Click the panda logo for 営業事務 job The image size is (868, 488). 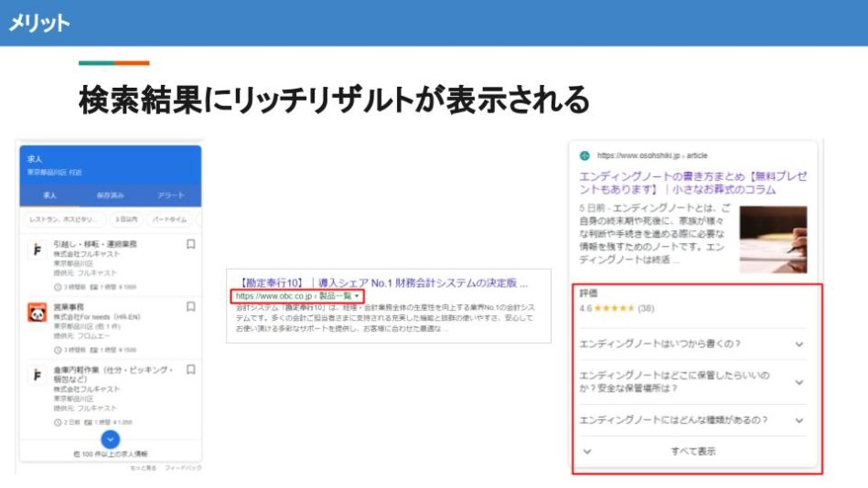[38, 313]
